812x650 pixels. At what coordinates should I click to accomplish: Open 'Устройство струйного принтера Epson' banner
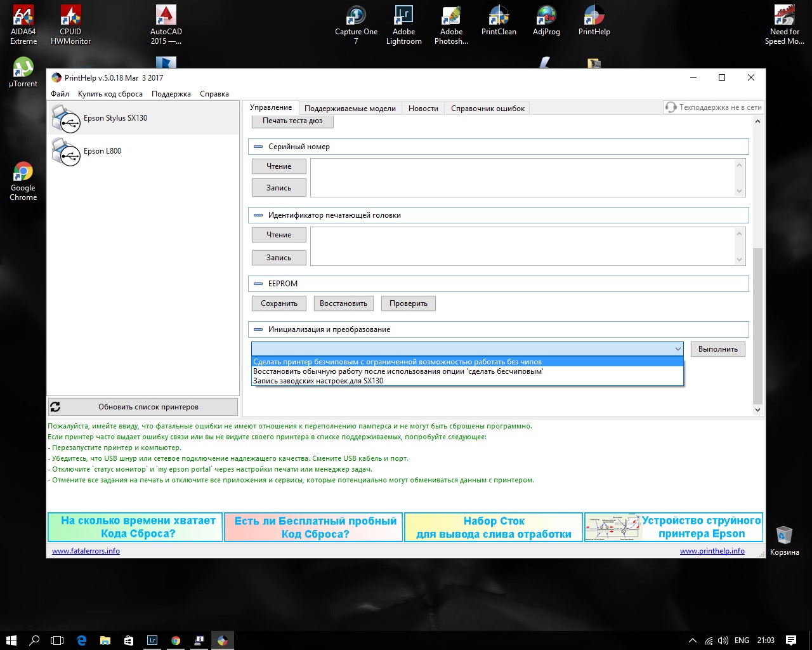[x=674, y=527]
